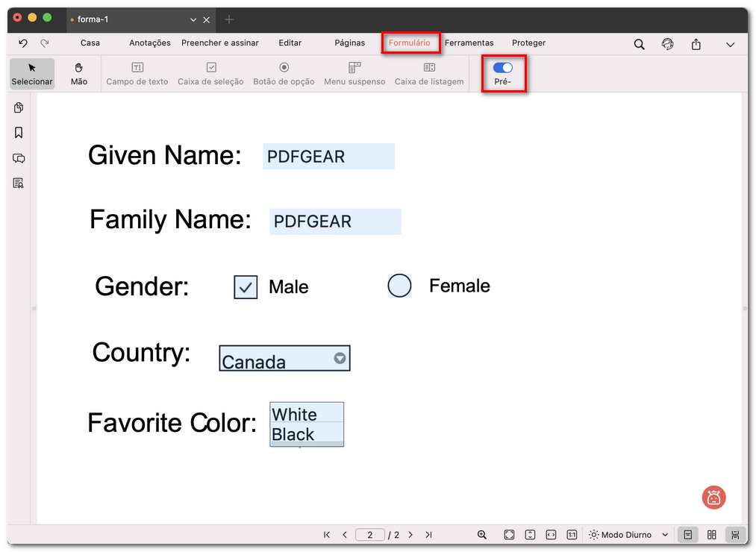Open the comments panel

19,158
